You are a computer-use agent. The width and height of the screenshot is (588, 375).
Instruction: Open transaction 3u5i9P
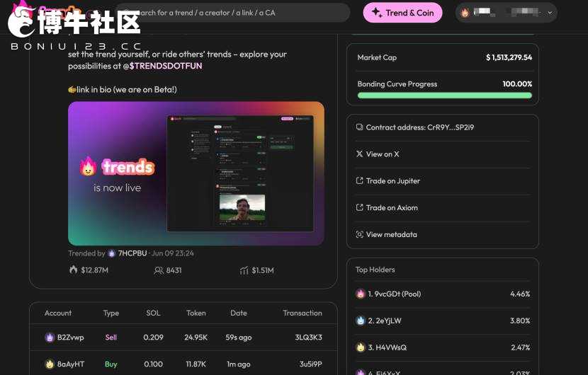310,364
